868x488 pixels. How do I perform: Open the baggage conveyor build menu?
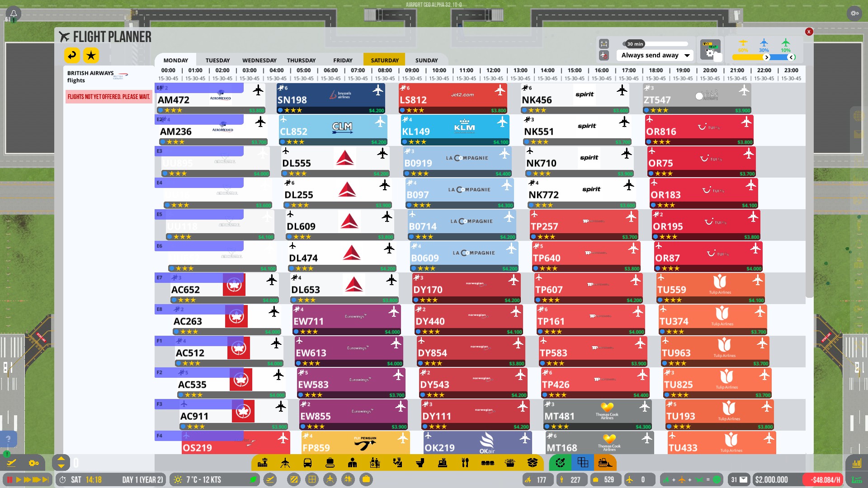pyautogui.click(x=330, y=463)
